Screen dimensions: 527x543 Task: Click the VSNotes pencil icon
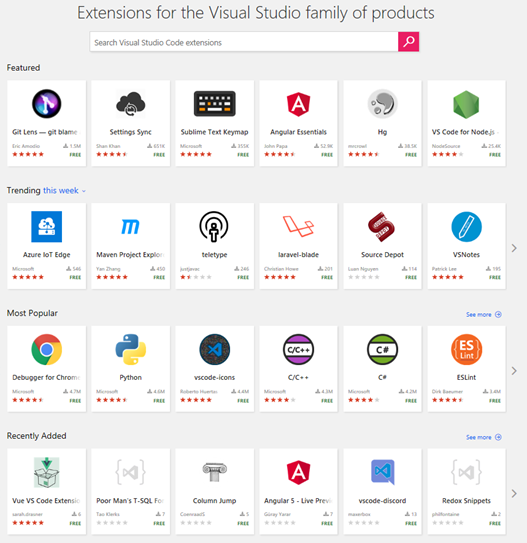click(466, 226)
